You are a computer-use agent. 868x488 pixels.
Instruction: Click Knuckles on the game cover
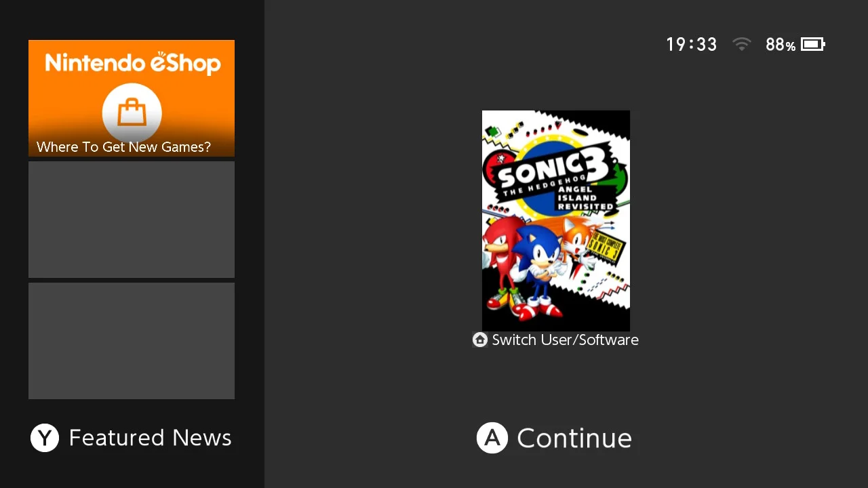[500, 261]
